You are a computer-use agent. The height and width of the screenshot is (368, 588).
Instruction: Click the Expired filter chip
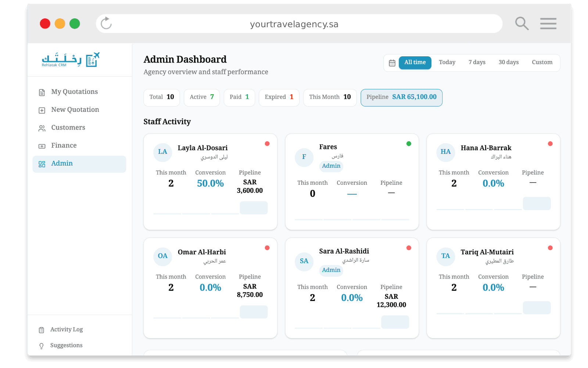coord(279,98)
